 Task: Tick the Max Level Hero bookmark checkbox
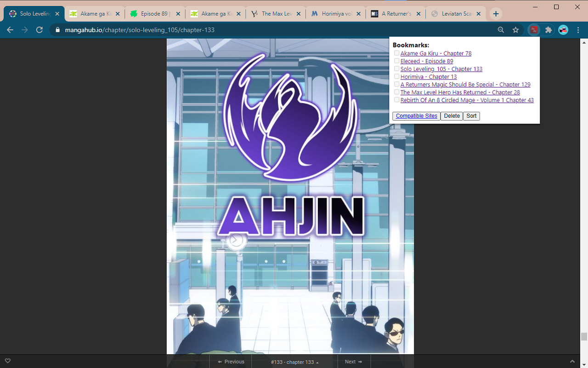(x=397, y=92)
